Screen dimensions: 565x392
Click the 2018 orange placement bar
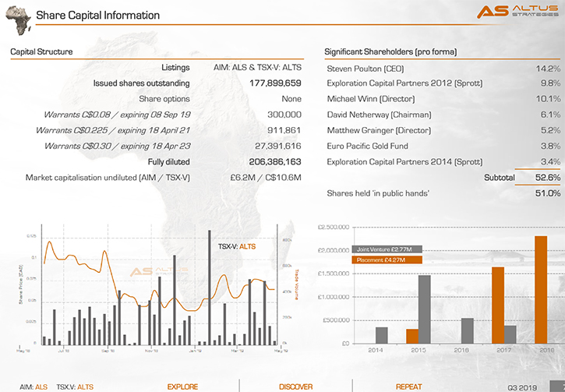tap(541, 290)
